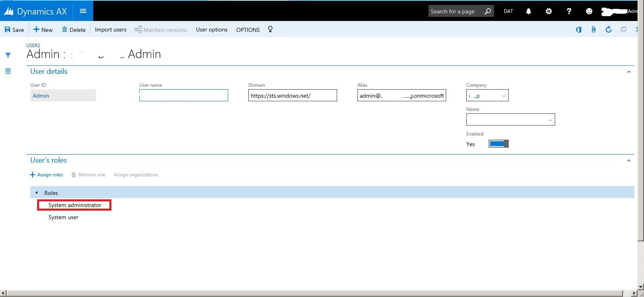Click the Domain input field
Image resolution: width=644 pixels, height=297 pixels.
coord(293,95)
